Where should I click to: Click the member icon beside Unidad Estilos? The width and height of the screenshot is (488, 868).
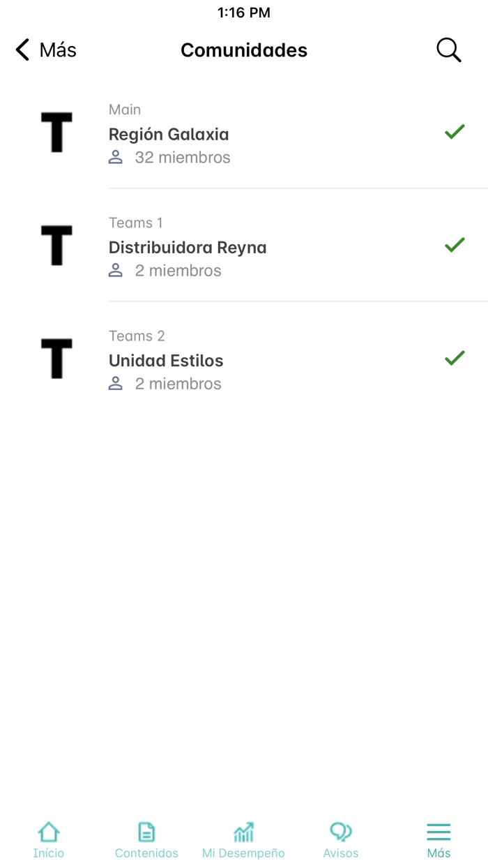[115, 383]
